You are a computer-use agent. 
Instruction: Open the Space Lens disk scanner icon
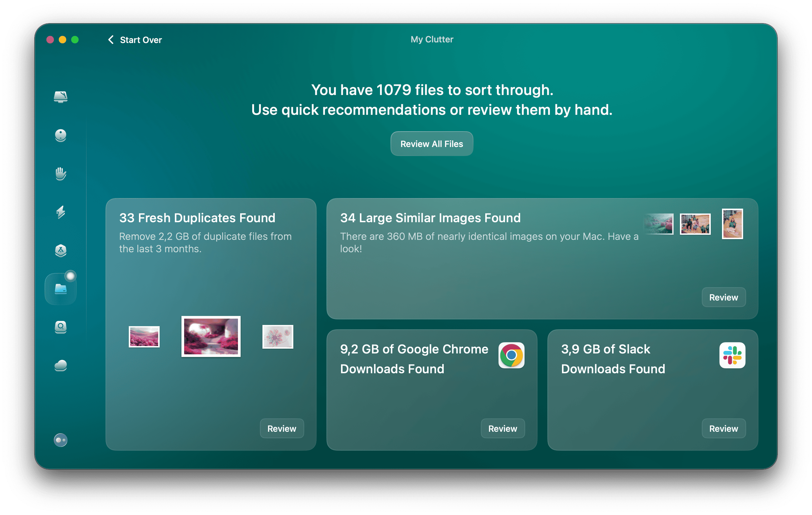click(60, 327)
